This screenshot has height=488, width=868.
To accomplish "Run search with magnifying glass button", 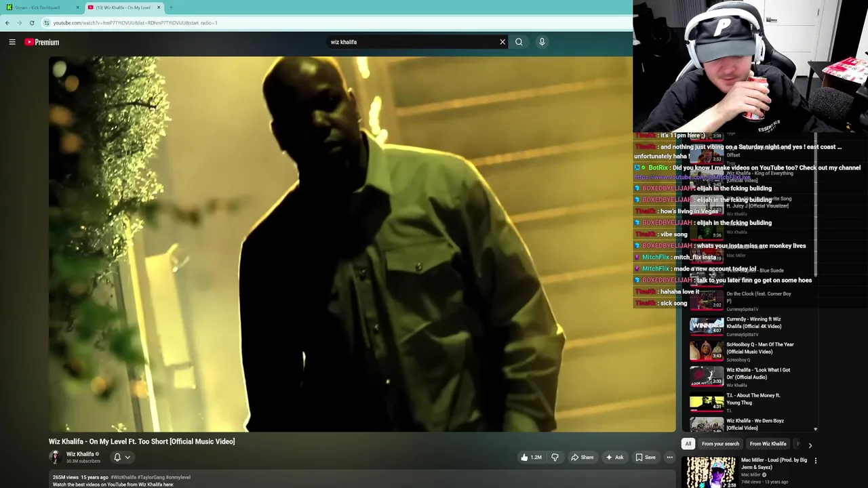I will pyautogui.click(x=519, y=42).
